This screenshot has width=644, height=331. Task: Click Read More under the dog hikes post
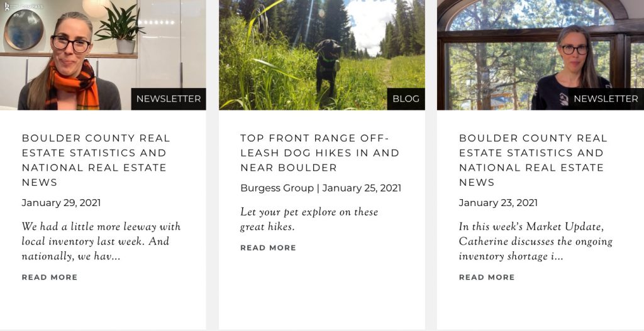tap(268, 247)
